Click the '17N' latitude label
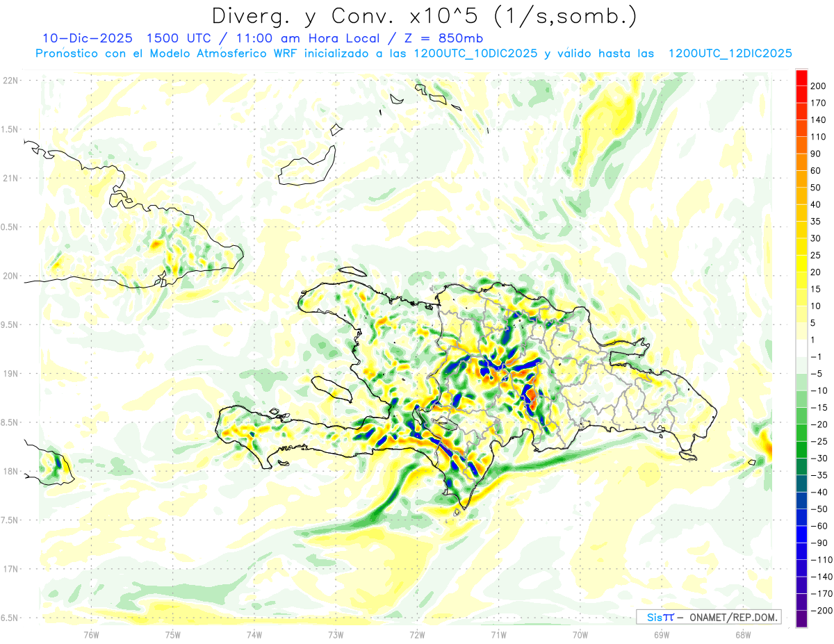834x644 pixels. 10,569
